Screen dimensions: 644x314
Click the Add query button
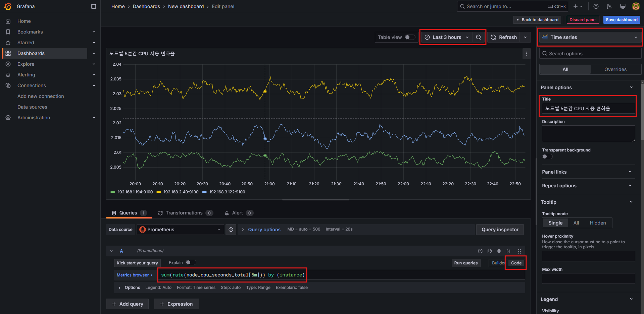click(x=128, y=304)
